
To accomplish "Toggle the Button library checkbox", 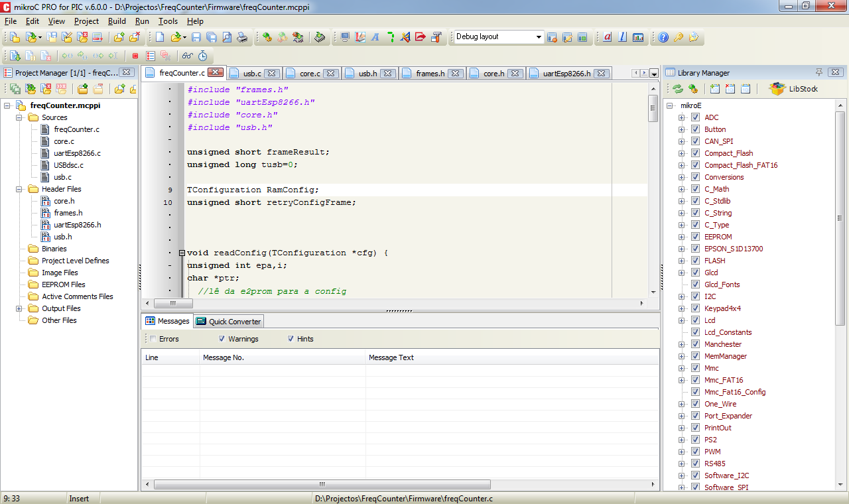I will 695,129.
